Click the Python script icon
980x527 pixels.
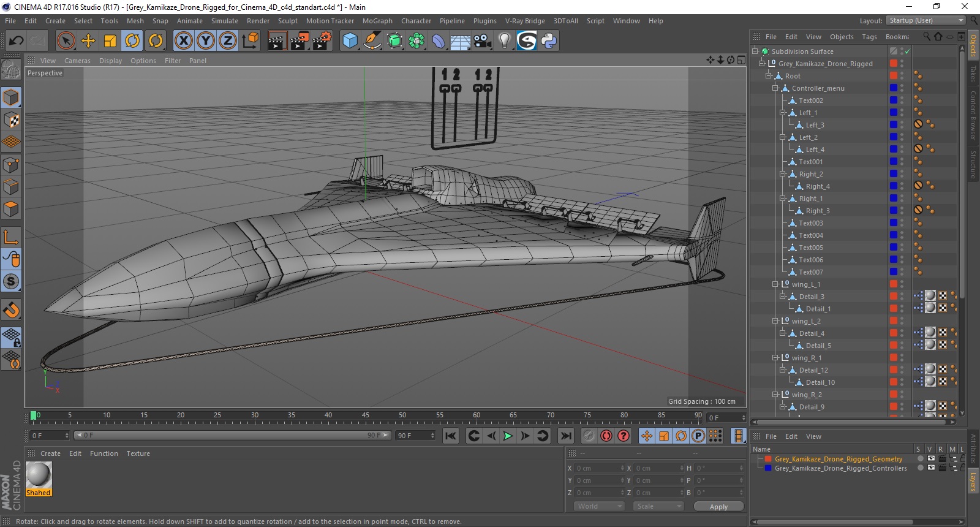pyautogui.click(x=549, y=41)
